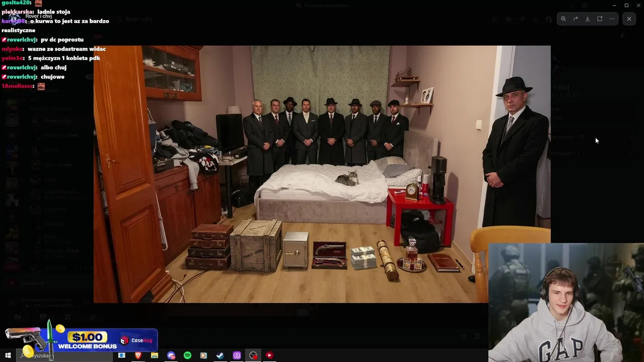
Task: Download the image using the download icon
Action: tap(588, 19)
